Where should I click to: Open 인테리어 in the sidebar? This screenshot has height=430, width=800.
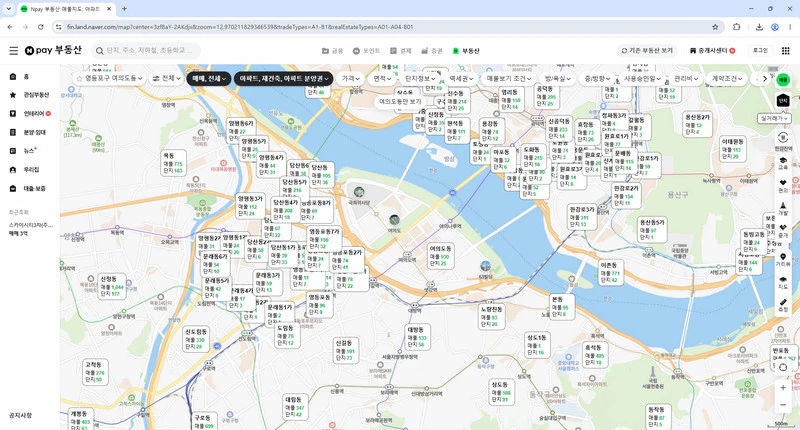coord(30,113)
